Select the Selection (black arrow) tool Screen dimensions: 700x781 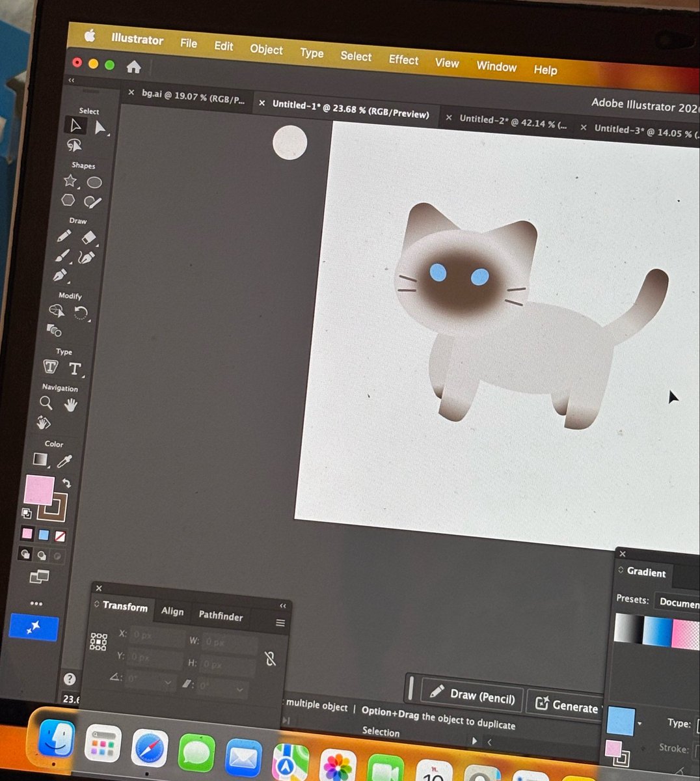point(75,125)
